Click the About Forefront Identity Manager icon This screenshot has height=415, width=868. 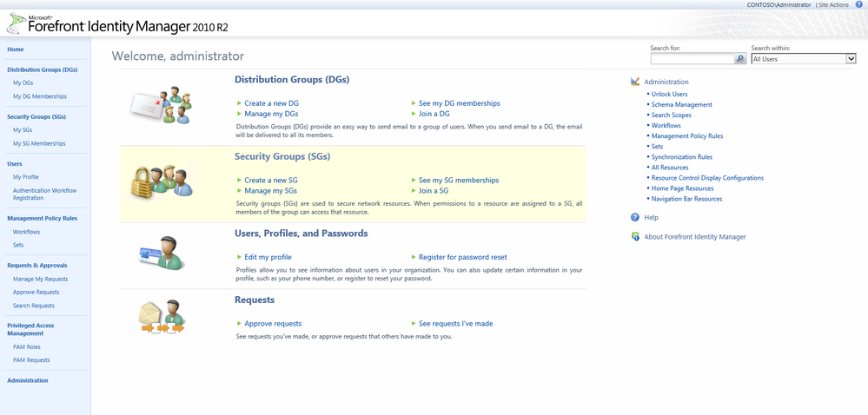point(635,237)
